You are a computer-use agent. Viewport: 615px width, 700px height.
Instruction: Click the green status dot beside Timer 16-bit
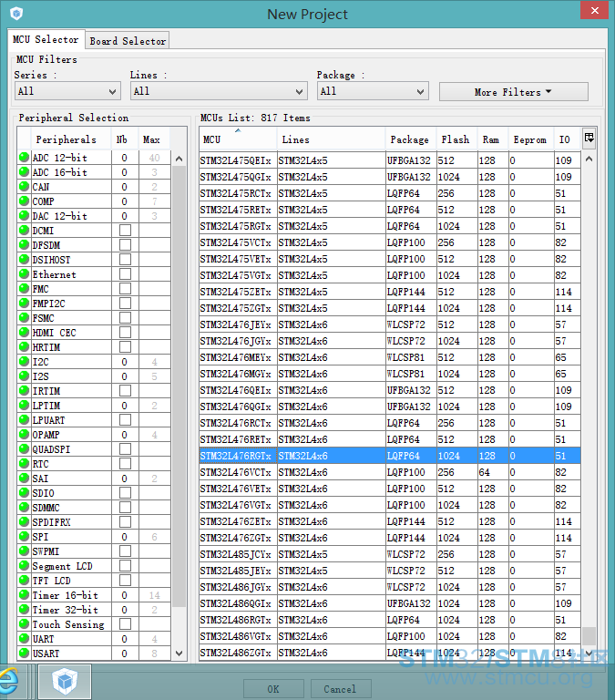(24, 594)
